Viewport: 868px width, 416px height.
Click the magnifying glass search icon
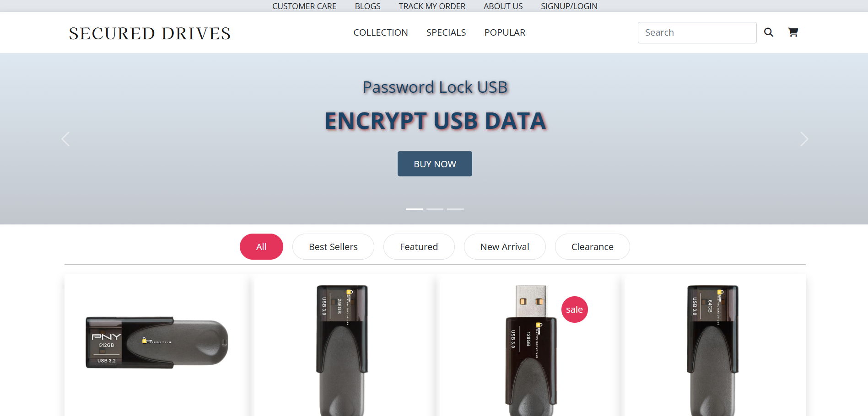click(x=769, y=32)
